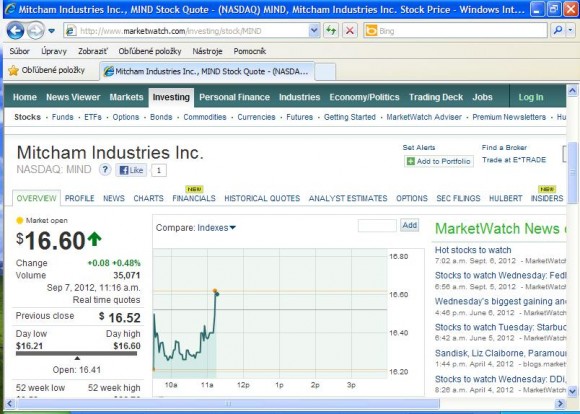Viewport: 580px width, 414px height.
Task: Click the Add to Portfolio button
Action: coord(439,161)
